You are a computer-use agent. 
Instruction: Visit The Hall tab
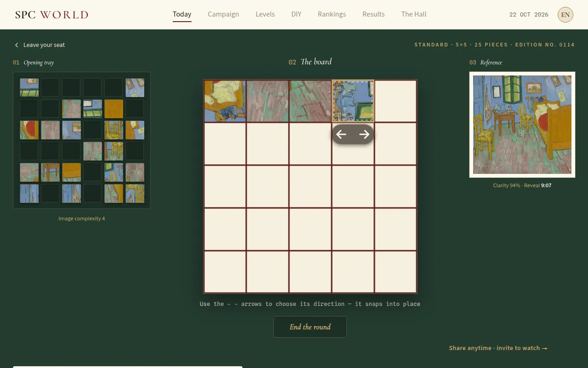[414, 14]
